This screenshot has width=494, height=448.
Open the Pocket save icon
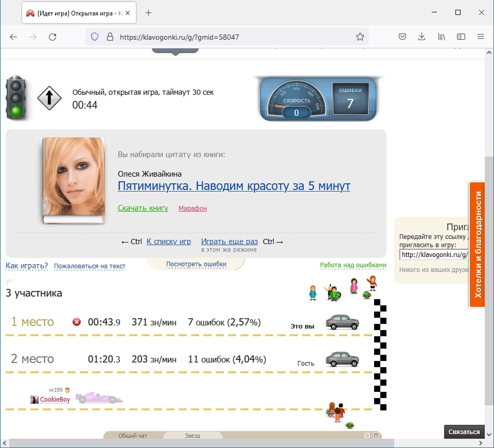[402, 37]
